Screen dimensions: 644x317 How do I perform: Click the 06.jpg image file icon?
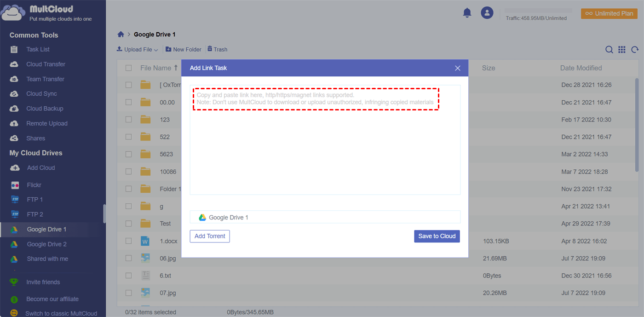[x=145, y=258]
